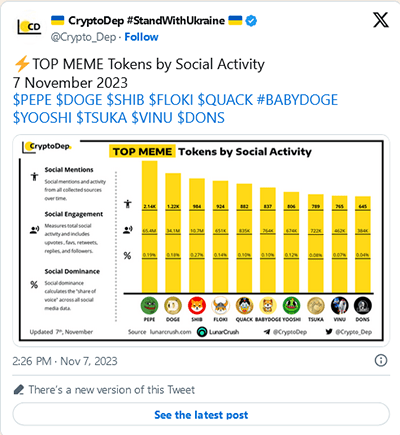Open the $PEPE cashtag link
The image size is (400, 435).
32,100
